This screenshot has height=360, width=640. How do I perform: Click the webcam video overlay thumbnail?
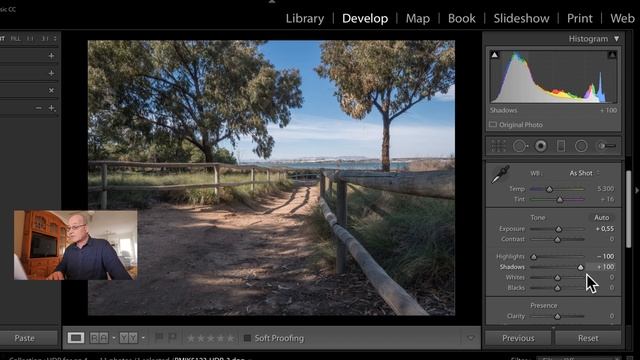coord(76,245)
